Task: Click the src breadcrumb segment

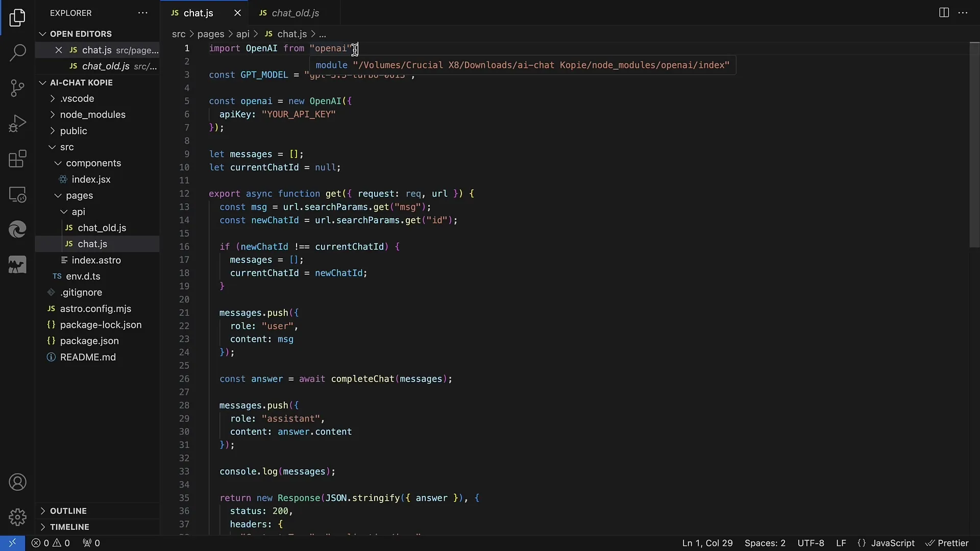Action: (179, 34)
